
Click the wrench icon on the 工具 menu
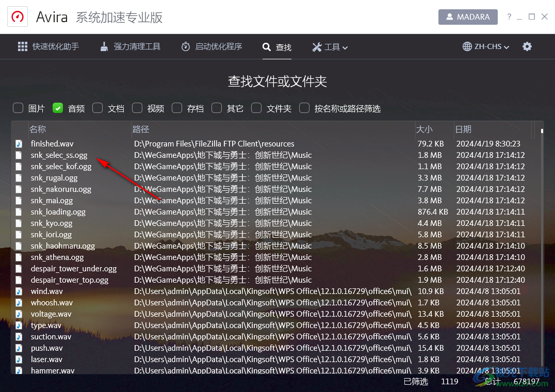316,46
